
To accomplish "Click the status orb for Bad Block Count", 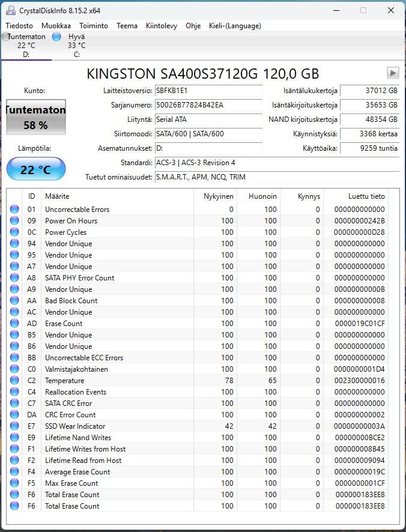I will tap(14, 300).
